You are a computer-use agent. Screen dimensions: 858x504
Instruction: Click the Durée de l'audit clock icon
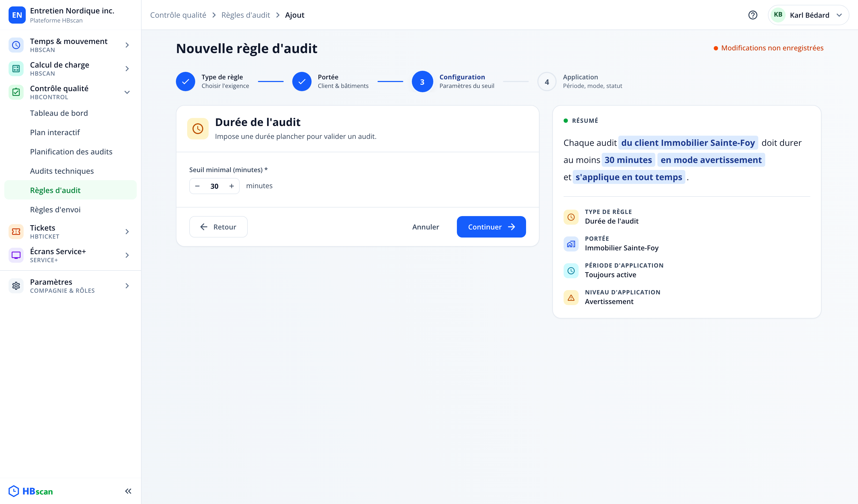pyautogui.click(x=198, y=129)
